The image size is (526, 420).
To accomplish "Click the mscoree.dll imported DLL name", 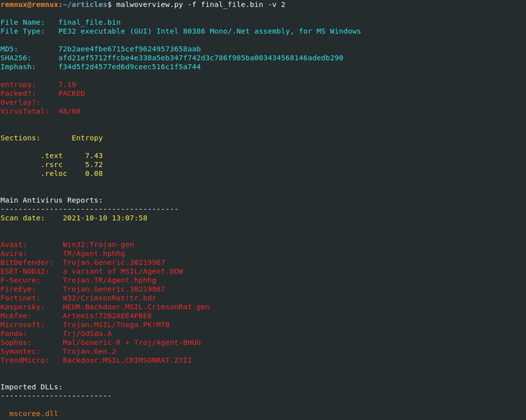I will pyautogui.click(x=34, y=414).
